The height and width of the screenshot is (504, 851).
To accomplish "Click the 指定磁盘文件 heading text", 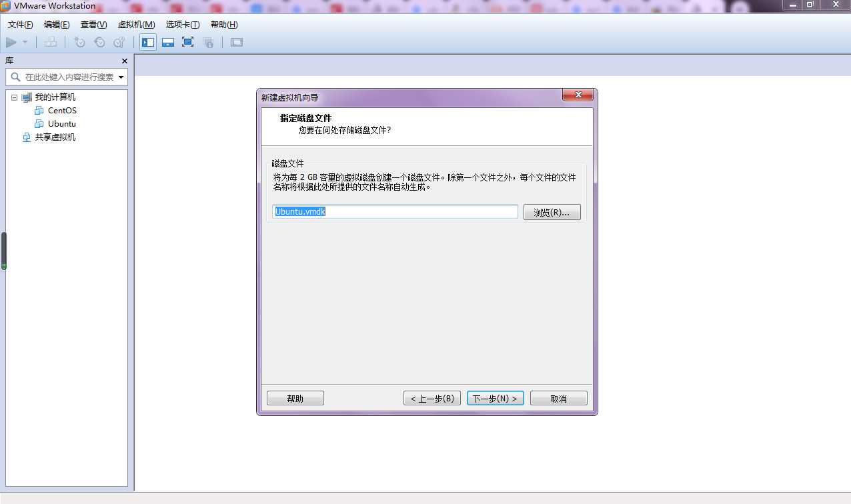I will click(306, 118).
